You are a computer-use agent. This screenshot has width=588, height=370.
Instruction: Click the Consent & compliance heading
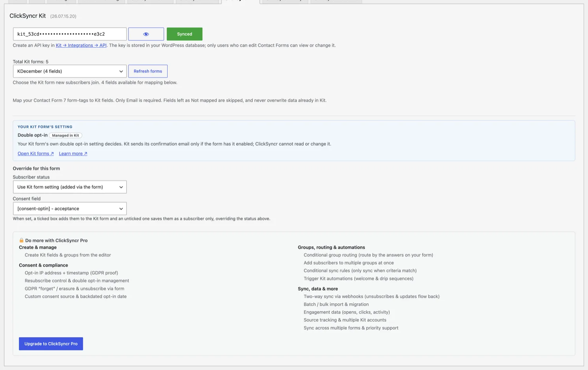[x=44, y=265]
